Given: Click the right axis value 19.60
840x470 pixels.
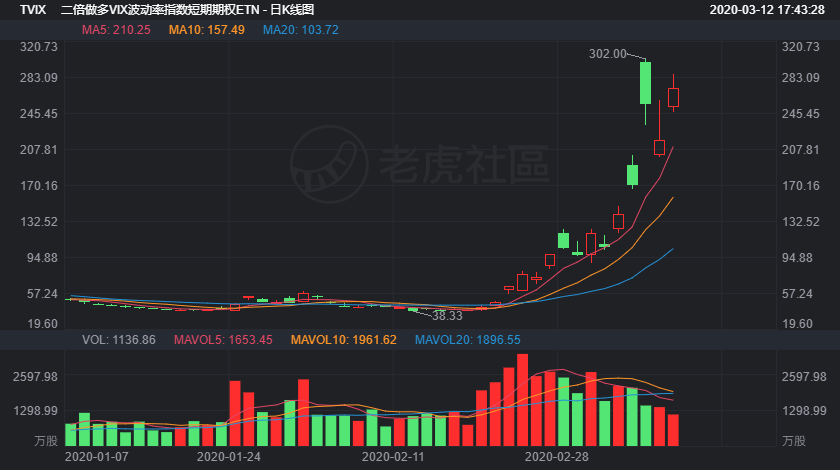Looking at the screenshot, I should (797, 324).
